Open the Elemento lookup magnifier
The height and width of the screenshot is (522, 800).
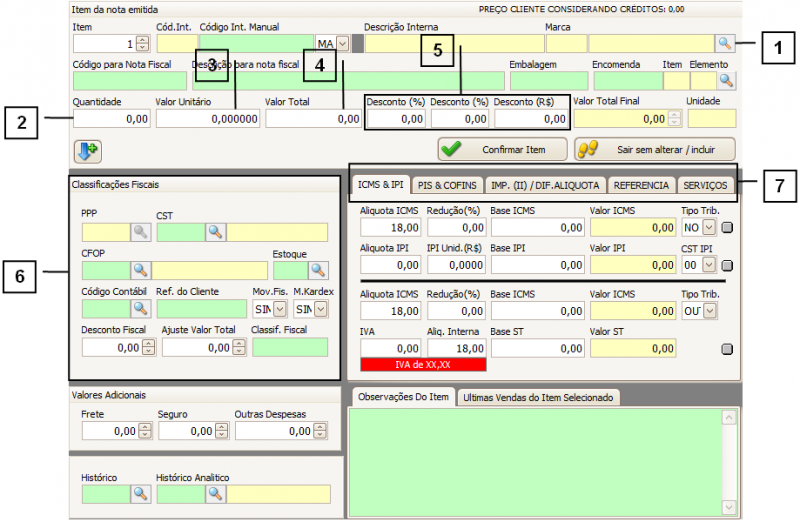click(x=726, y=81)
